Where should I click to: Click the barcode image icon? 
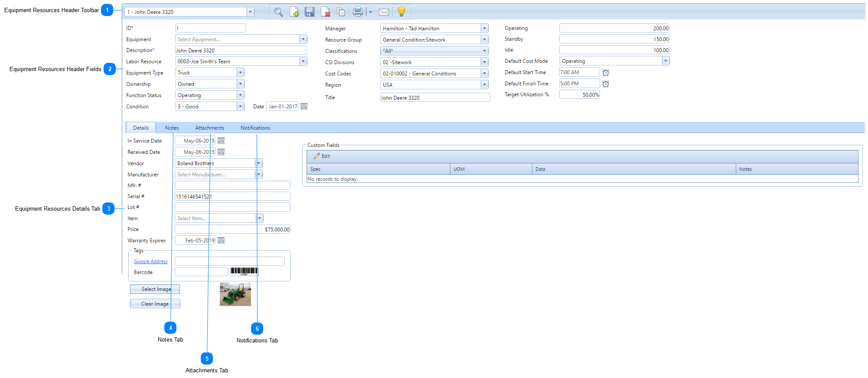[x=244, y=271]
